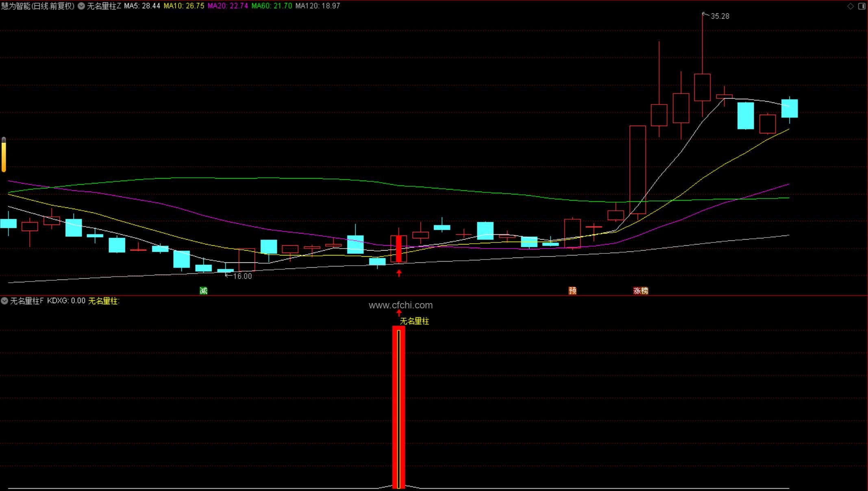Click the green 减 marker badge

(204, 290)
